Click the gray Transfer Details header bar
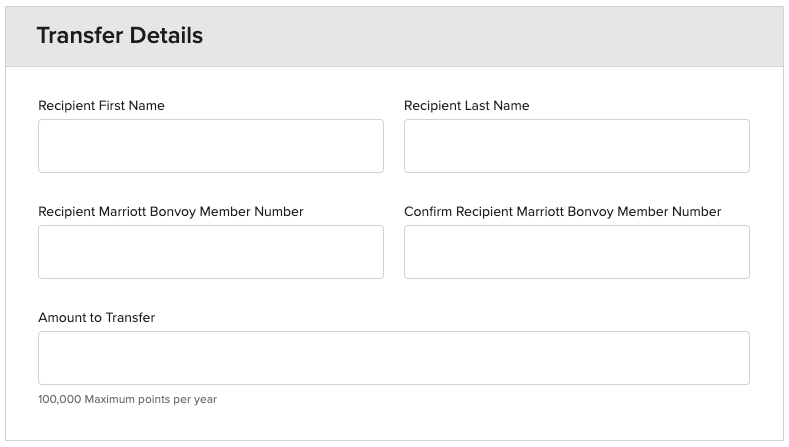 [x=500, y=36]
